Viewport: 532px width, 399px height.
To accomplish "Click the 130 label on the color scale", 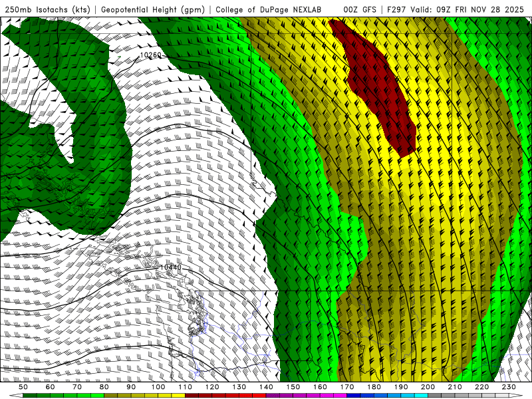I will [239, 387].
